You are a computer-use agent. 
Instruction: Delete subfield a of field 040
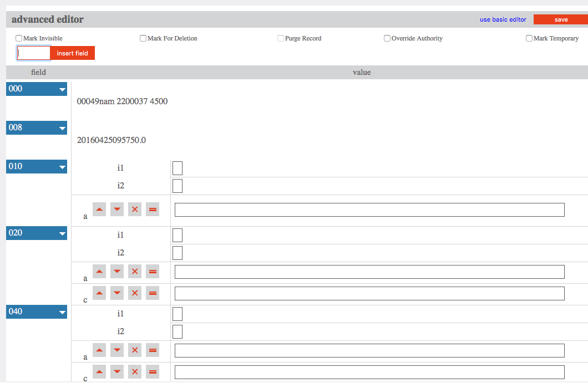click(x=135, y=350)
